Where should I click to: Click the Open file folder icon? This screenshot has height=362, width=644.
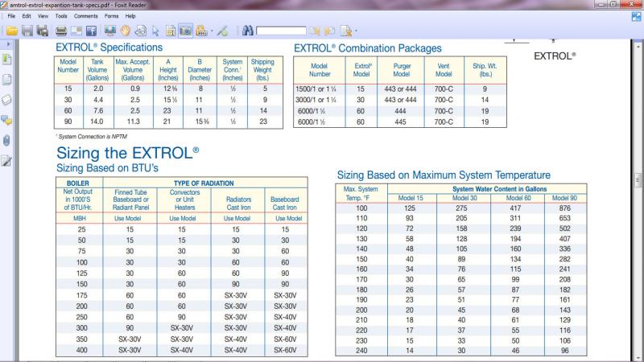pyautogui.click(x=12, y=31)
